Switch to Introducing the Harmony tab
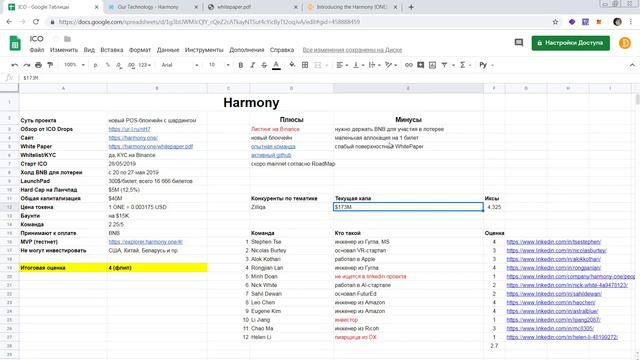Screen dimensions: 640x360 [351, 7]
